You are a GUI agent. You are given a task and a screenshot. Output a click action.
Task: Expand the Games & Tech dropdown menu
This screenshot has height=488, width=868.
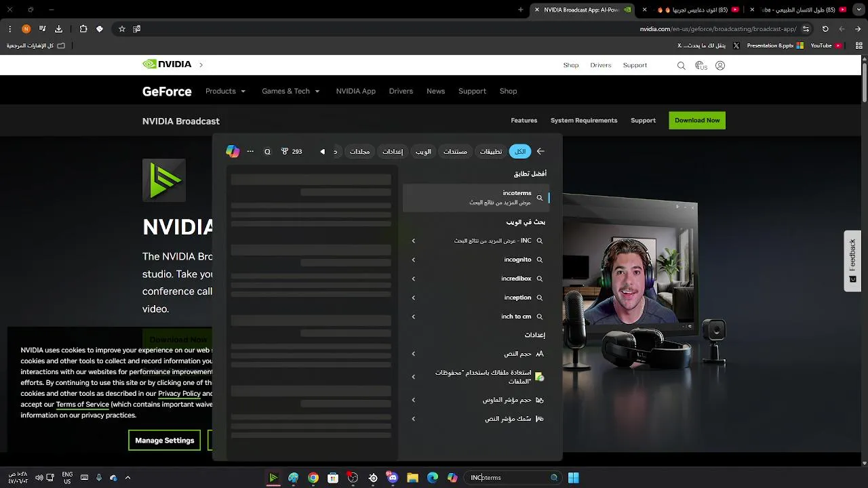click(291, 91)
